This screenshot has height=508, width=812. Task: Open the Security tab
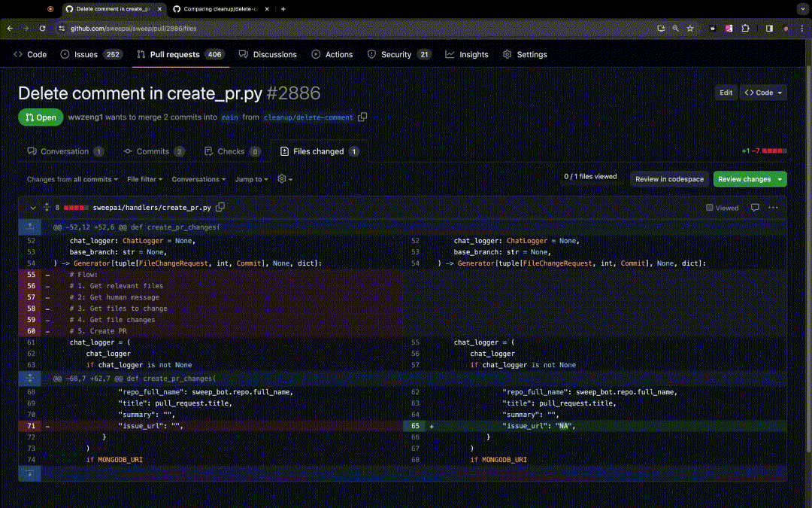tap(399, 54)
